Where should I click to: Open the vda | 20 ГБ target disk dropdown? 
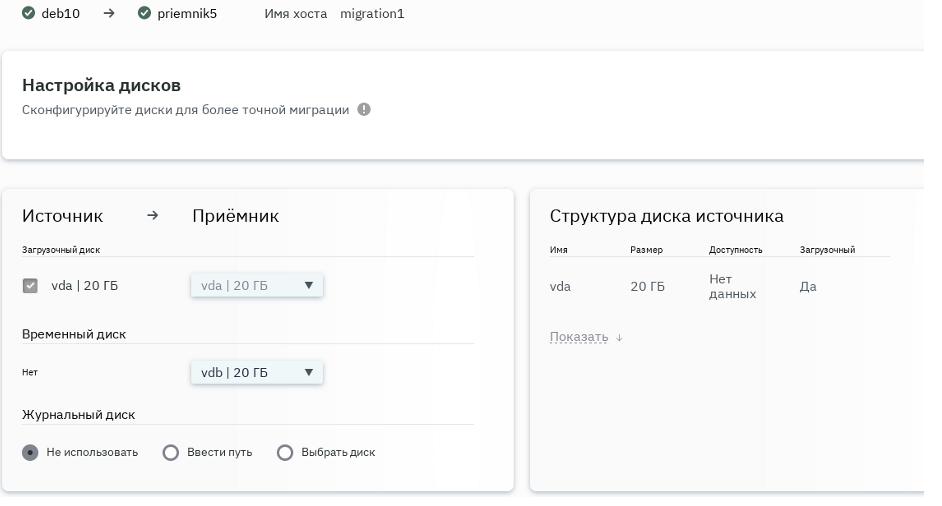click(x=257, y=286)
